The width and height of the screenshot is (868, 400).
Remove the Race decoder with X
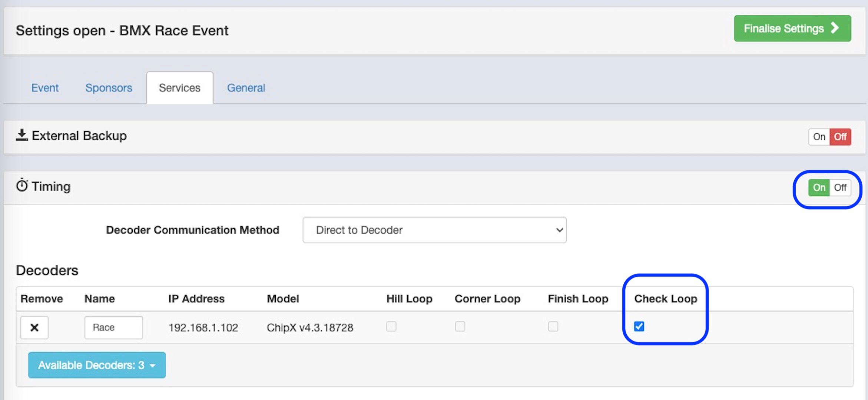pos(34,327)
